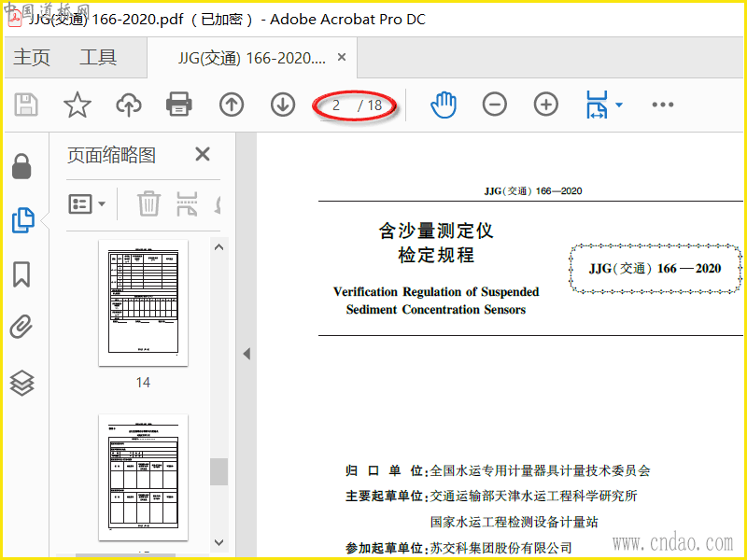Image resolution: width=747 pixels, height=560 pixels.
Task: Click the boxed text JJG(交通) 166—2020
Action: (x=655, y=269)
